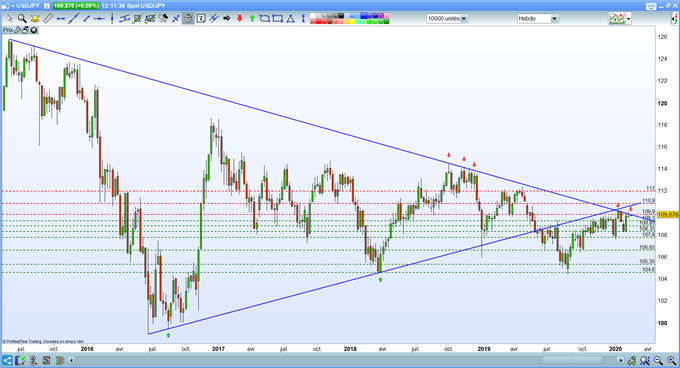This screenshot has width=680, height=368.
Task: Click the 104,6 support level label
Action: coord(648,270)
